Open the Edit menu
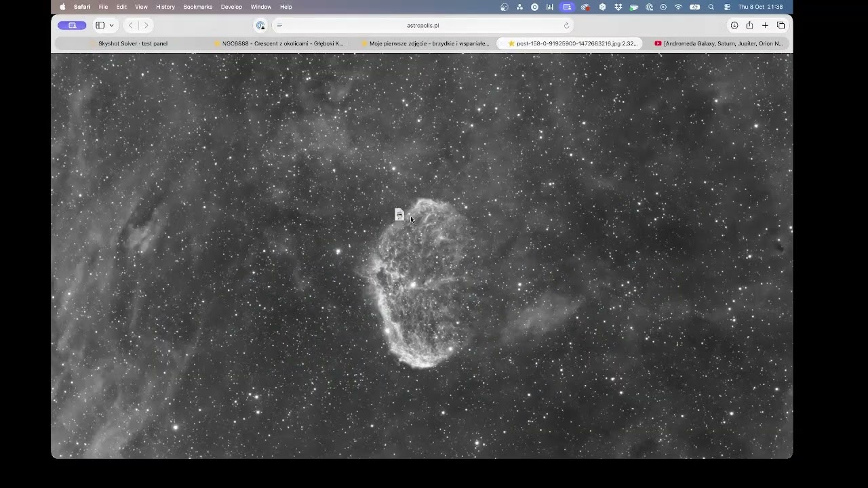The image size is (868, 488). [x=121, y=7]
